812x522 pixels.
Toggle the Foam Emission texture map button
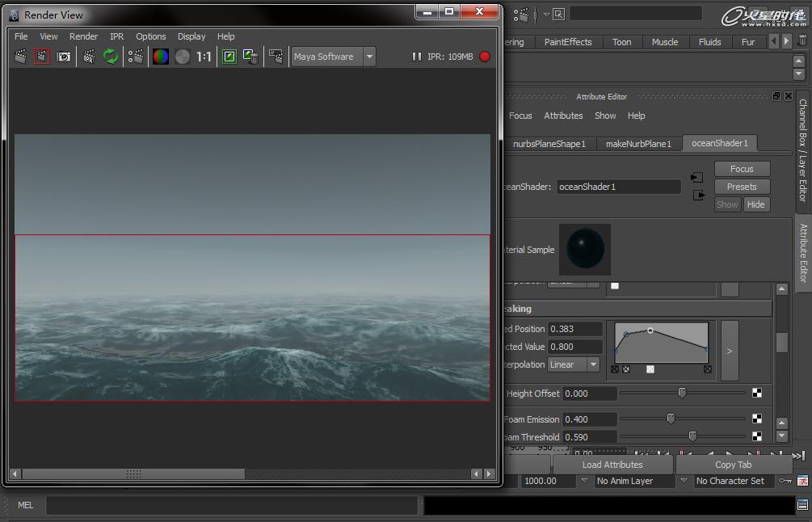pyautogui.click(x=757, y=419)
